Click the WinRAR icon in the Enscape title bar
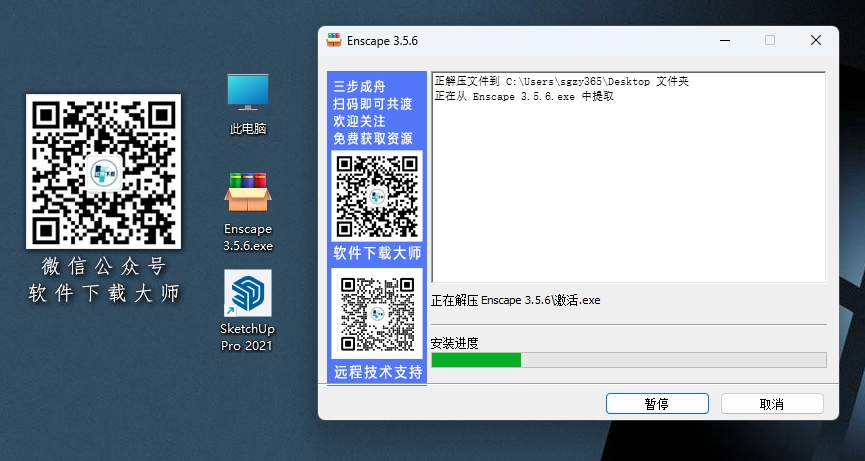865x461 pixels. [x=334, y=40]
